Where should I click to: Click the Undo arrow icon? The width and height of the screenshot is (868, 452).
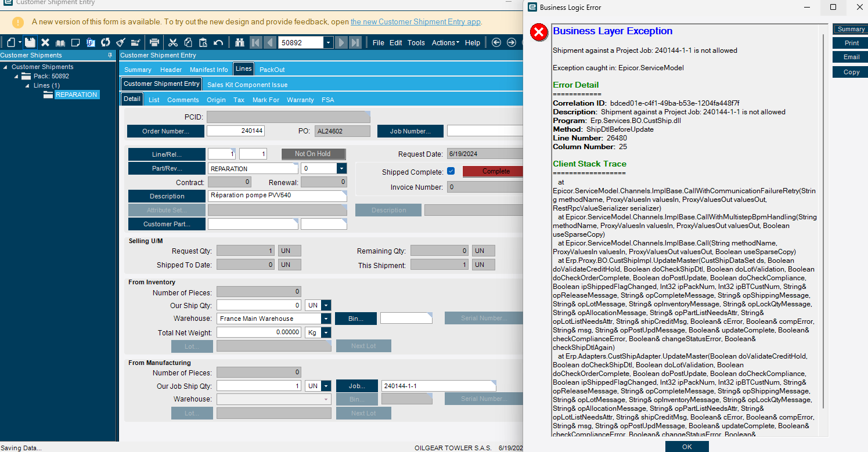coord(218,42)
